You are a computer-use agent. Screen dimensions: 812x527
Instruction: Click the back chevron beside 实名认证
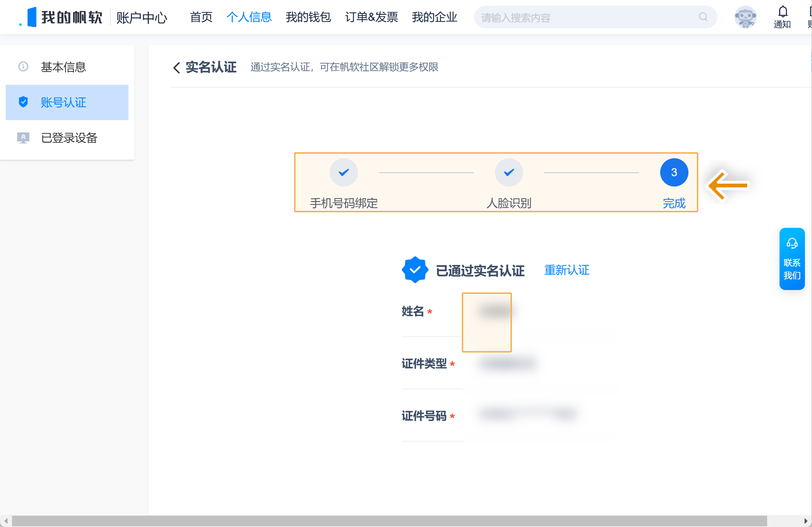pos(177,67)
